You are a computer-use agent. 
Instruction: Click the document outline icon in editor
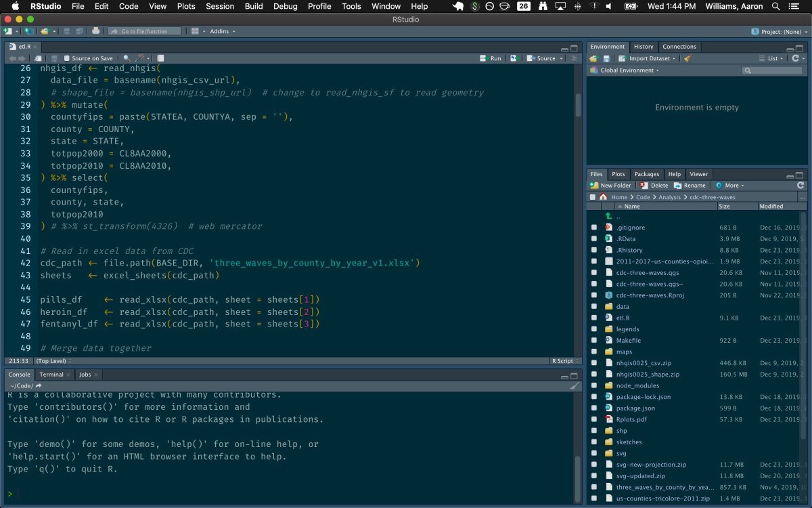[576, 58]
